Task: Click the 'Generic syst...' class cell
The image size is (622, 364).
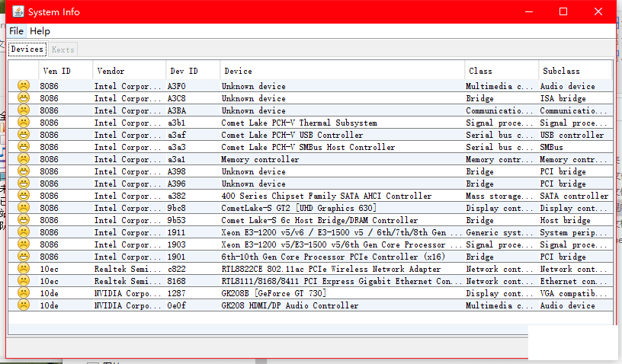Action: pos(499,232)
